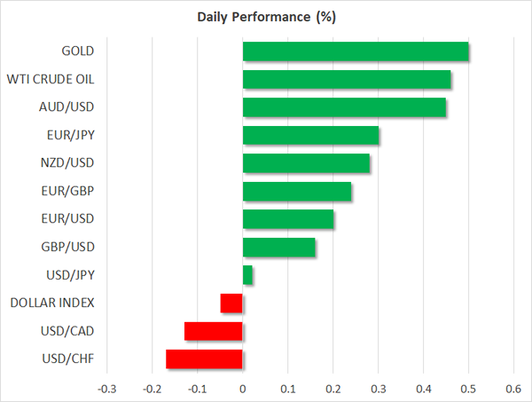Click the EUR/GBP green bar
532x402 pixels.
(296, 192)
